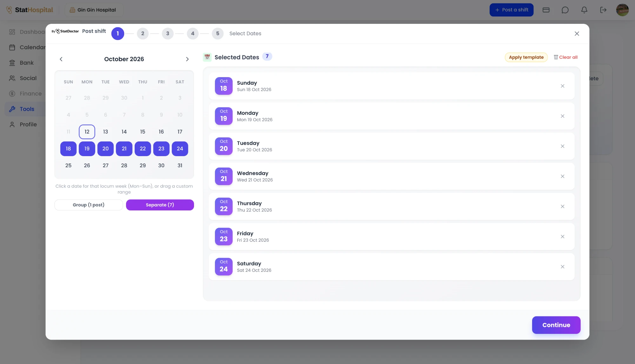Deselect October 18 in the calendar
Image resolution: width=635 pixels, height=364 pixels.
click(68, 149)
